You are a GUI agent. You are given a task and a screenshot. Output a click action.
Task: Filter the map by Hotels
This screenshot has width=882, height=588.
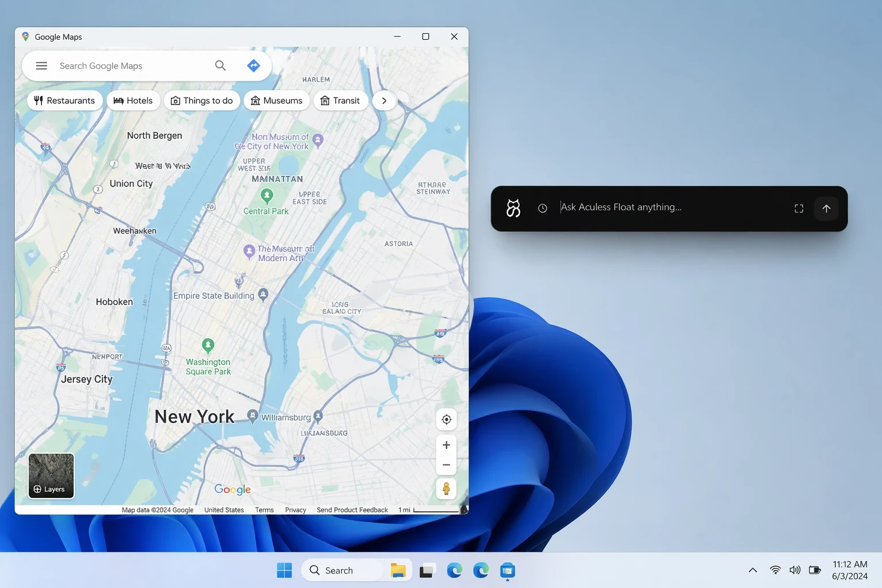pyautogui.click(x=133, y=100)
